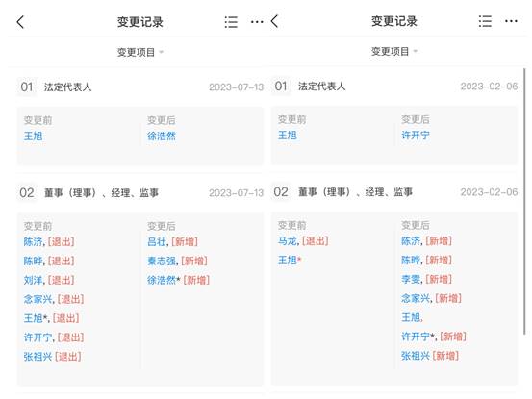Screen dimensions: 532x399
Task: Click 刘洋 in the left 变更前 list
Action: pyautogui.click(x=33, y=280)
